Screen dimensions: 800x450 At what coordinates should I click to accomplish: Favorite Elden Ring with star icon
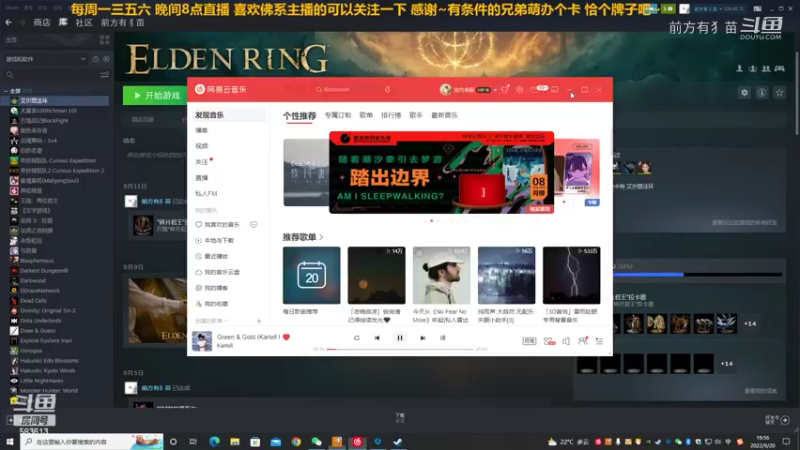779,93
